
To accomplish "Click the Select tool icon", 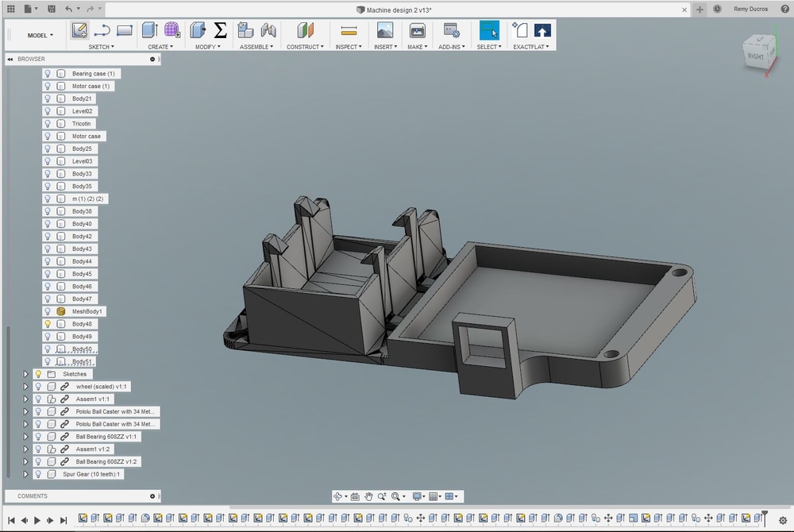I will point(489,30).
